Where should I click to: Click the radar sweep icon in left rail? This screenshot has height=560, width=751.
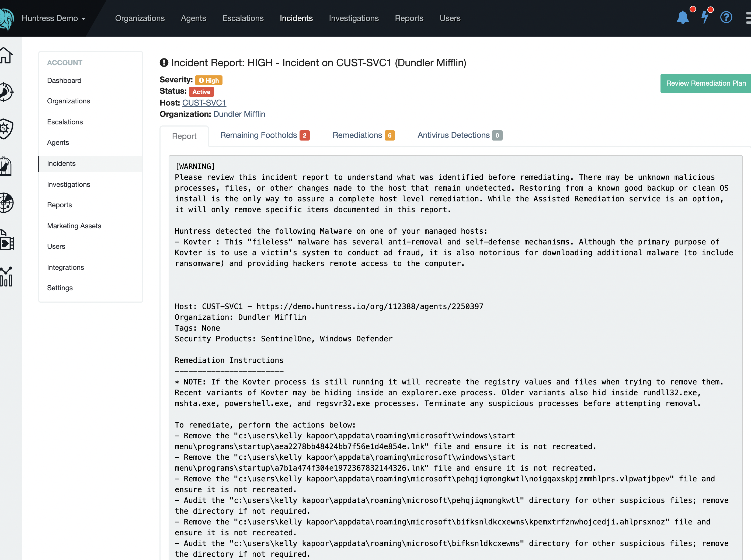point(6,203)
